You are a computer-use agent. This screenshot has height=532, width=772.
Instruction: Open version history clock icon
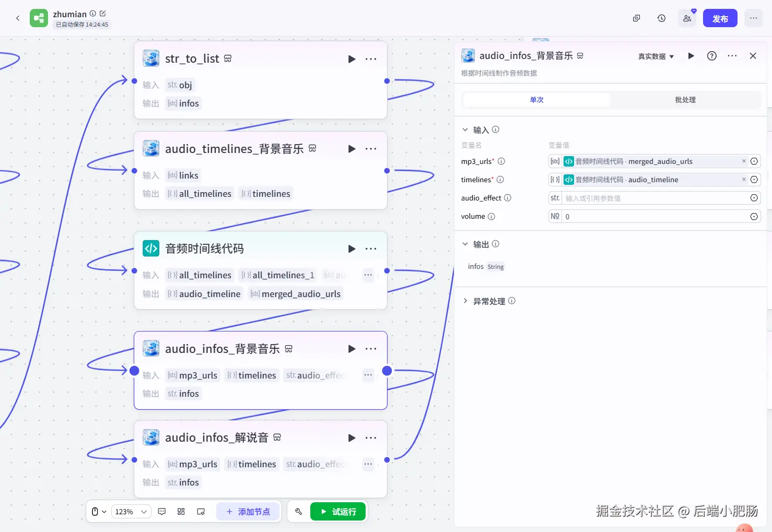[x=661, y=18]
